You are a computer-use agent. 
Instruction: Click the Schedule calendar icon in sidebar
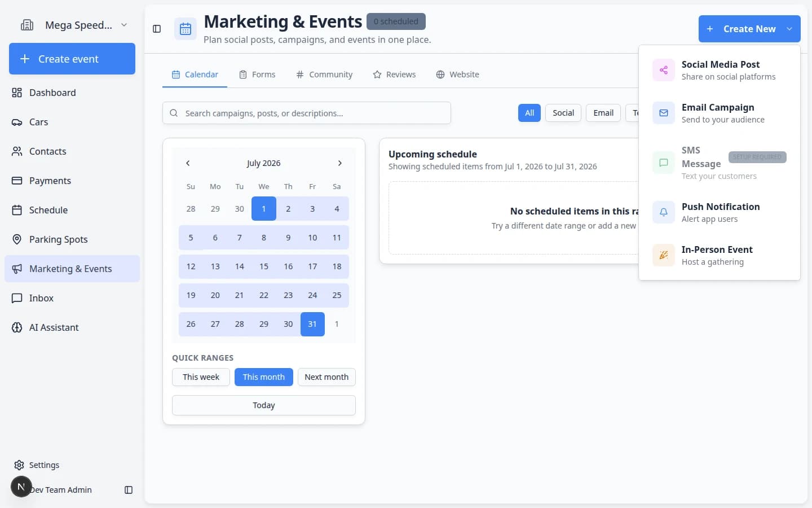pyautogui.click(x=17, y=210)
